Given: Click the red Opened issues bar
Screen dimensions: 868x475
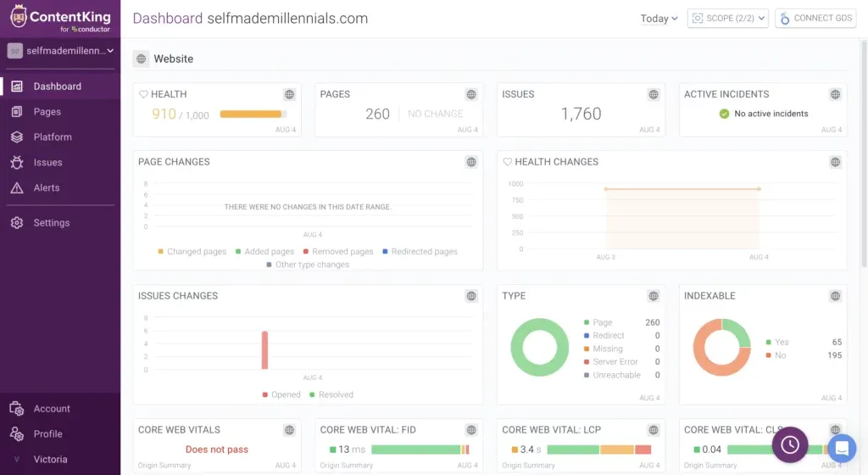Looking at the screenshot, I should [264, 350].
